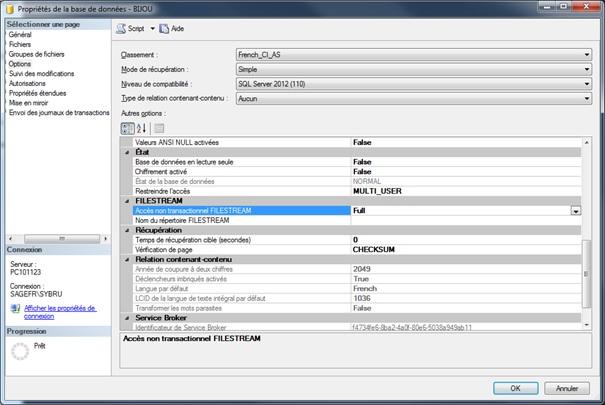Viewport: 605px width, 405px height.
Task: Go to the Groupes de fichiers page
Action: (37, 54)
